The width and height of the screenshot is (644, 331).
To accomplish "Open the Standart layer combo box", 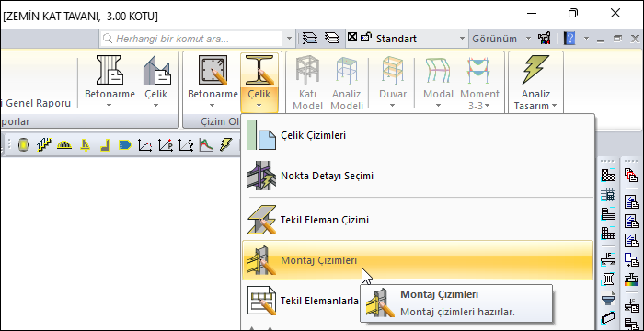I will tap(407, 39).
